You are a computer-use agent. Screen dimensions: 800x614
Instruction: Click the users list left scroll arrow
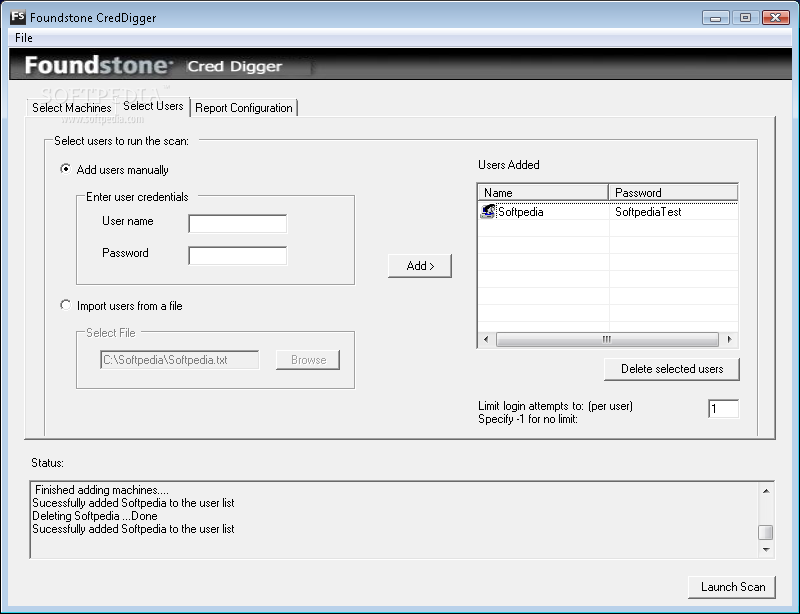[486, 339]
